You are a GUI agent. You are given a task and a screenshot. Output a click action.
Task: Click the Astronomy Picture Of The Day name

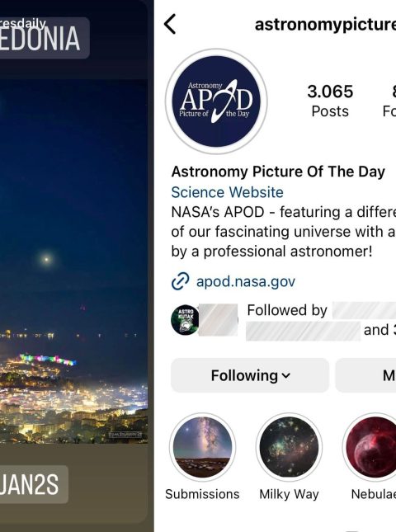[x=278, y=172]
